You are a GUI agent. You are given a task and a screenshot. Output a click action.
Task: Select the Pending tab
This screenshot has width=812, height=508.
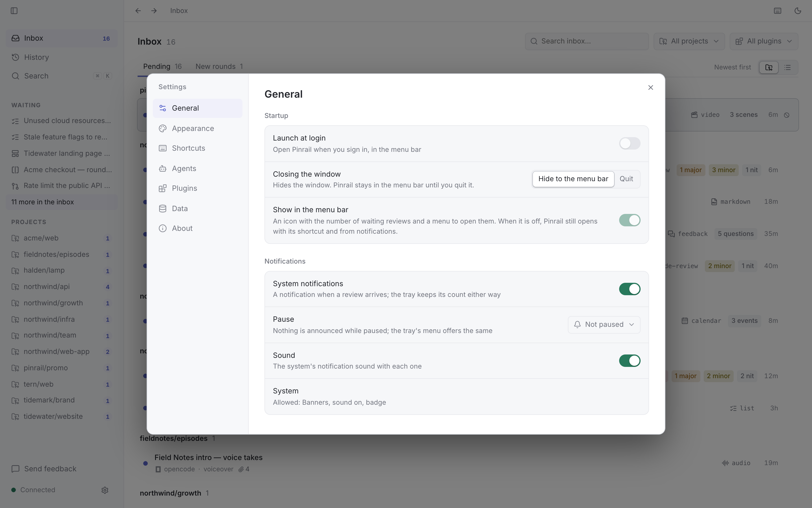tap(162, 67)
